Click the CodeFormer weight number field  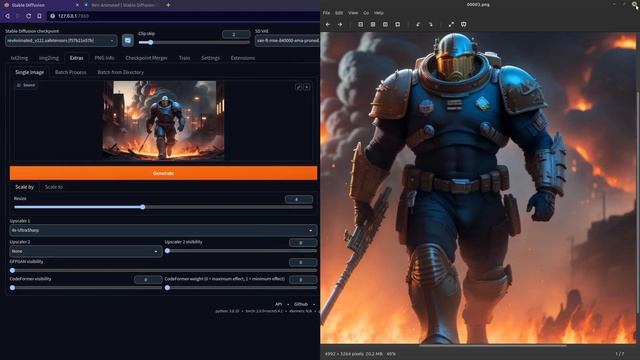click(x=303, y=280)
